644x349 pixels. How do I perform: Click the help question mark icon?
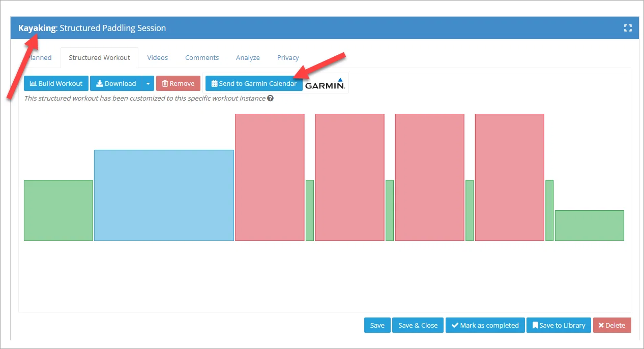pos(270,98)
